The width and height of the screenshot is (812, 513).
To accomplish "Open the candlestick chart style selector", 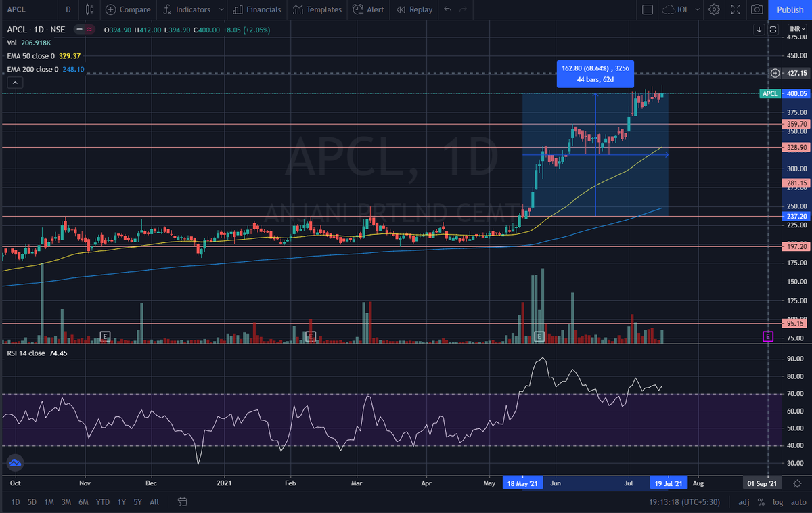I will (89, 9).
